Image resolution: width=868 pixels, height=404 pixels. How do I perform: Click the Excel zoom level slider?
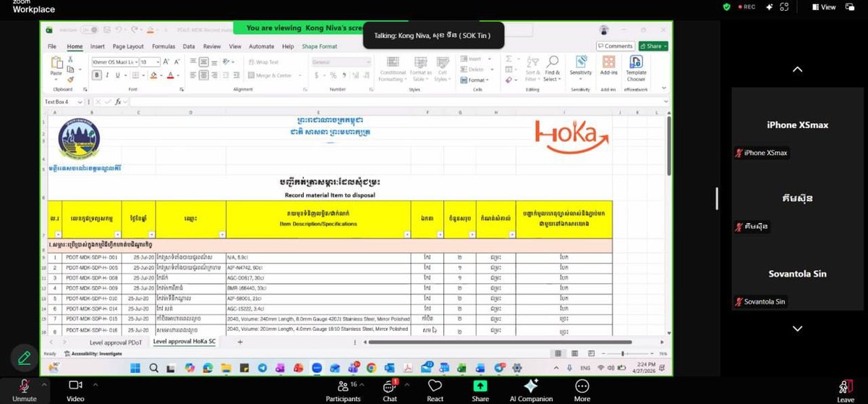pos(622,353)
